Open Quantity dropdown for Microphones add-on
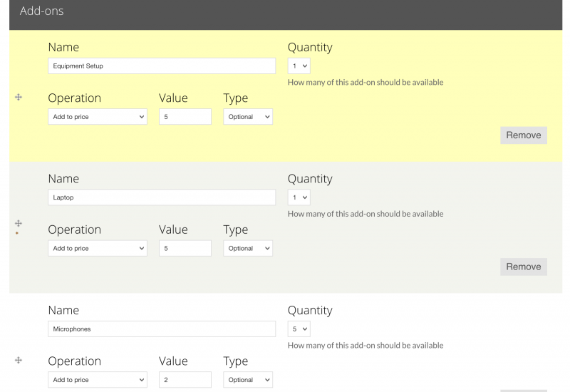Viewport: 570px width, 392px height. [299, 329]
